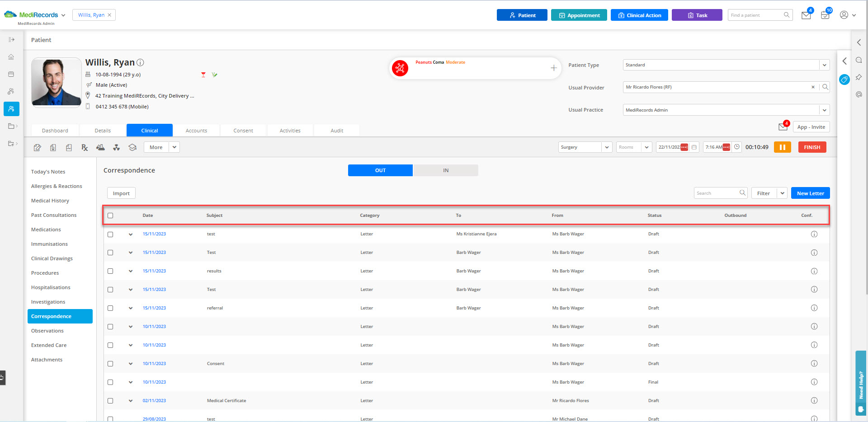Viewport: 868px width, 422px height.
Task: Check the box for the Final status letter row
Action: (x=110, y=382)
